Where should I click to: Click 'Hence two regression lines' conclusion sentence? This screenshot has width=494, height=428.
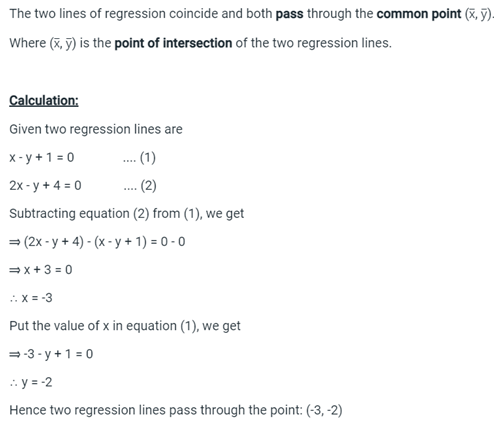point(176,410)
